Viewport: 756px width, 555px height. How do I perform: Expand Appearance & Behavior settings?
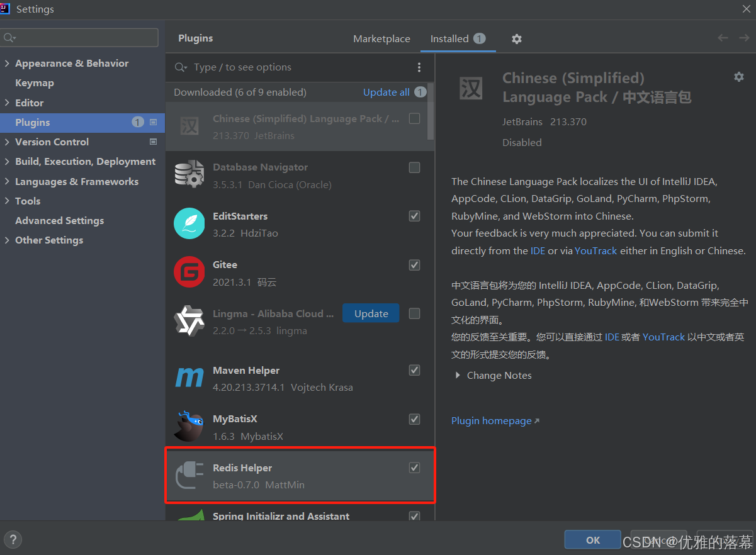click(x=7, y=64)
